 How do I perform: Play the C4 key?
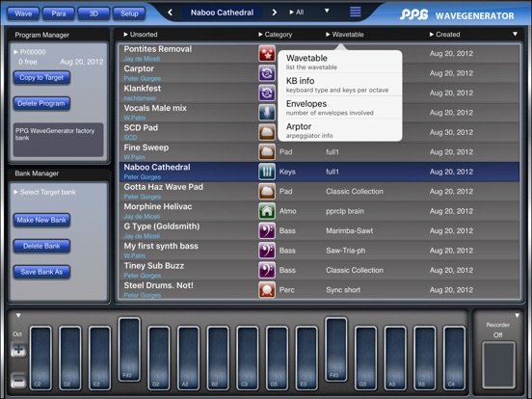454,358
